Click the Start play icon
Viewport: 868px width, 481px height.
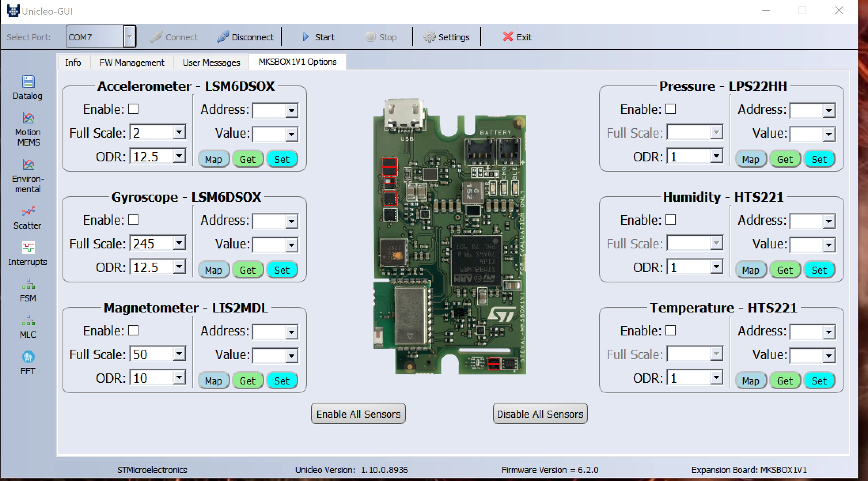coord(305,37)
